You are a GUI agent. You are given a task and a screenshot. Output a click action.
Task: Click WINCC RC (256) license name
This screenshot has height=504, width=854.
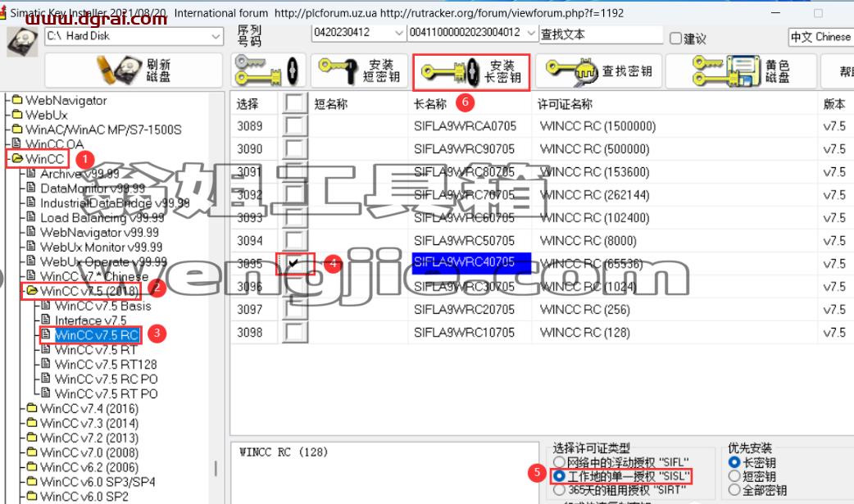(585, 310)
